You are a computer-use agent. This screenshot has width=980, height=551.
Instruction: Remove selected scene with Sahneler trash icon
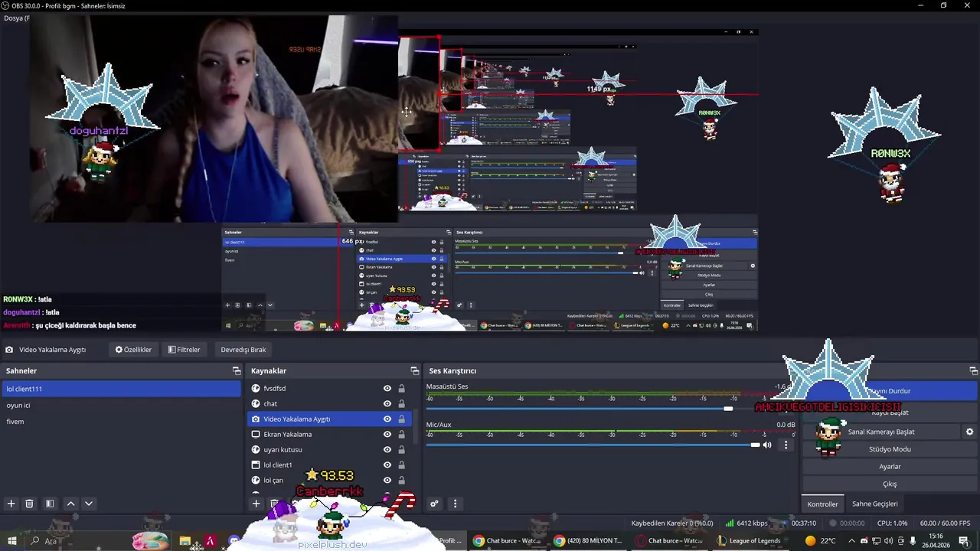(29, 504)
